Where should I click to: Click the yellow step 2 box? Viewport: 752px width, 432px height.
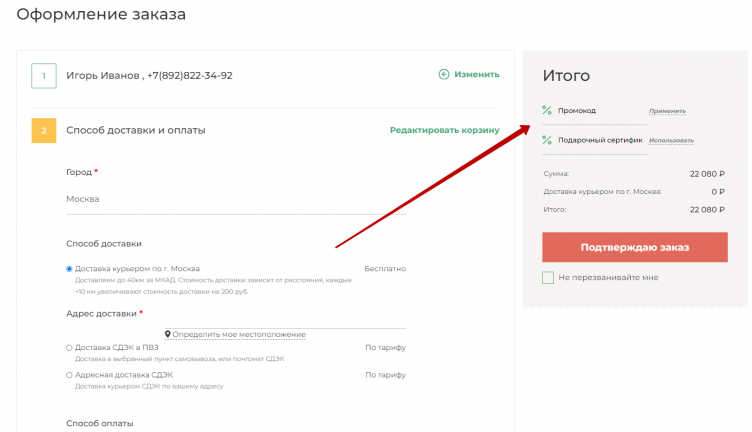(44, 130)
